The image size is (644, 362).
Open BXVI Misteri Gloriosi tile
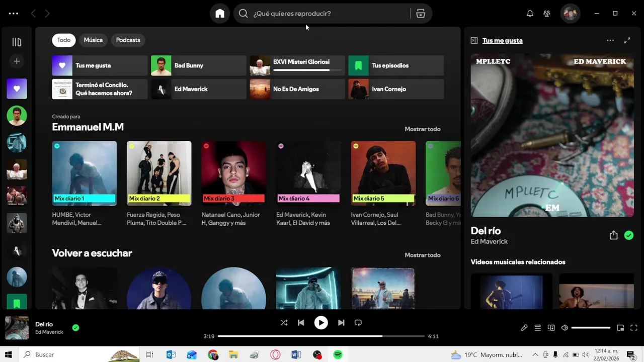coord(297,65)
